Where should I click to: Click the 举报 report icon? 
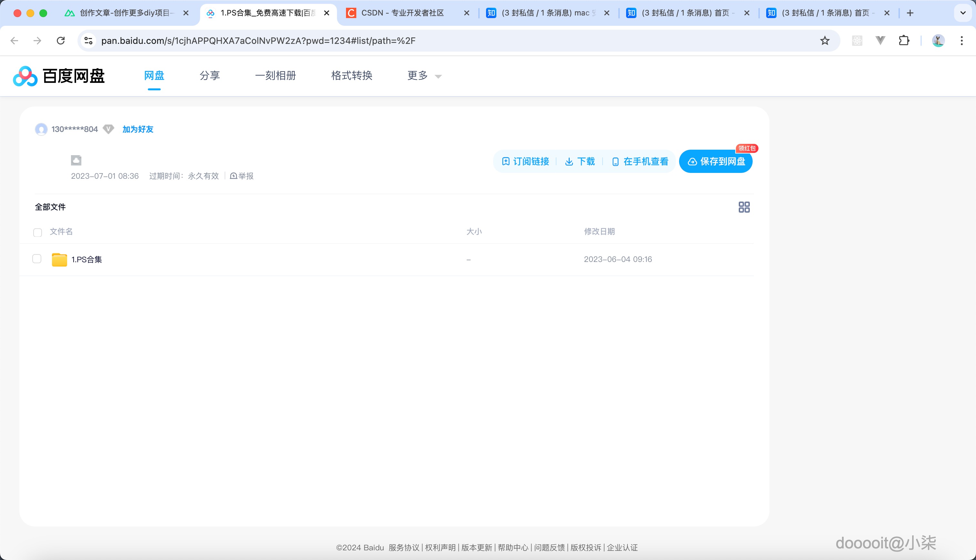click(234, 176)
